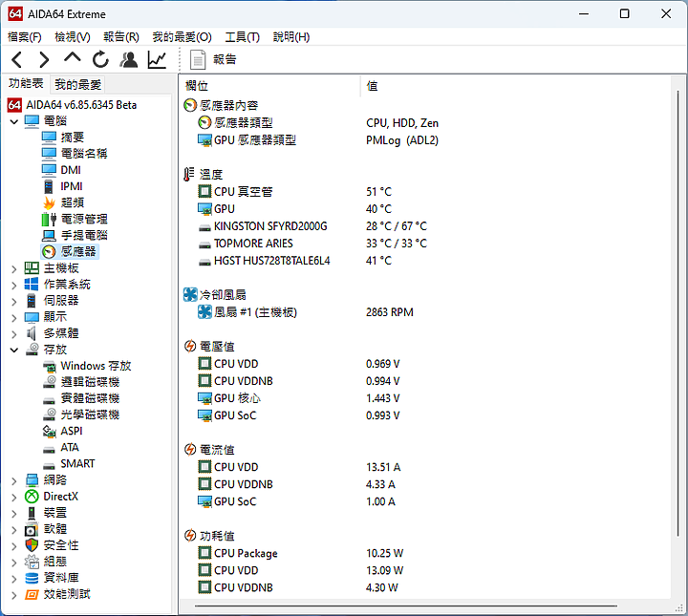Select the 摘要 summary icon
Viewport: 688px width, 616px height.
(49, 138)
